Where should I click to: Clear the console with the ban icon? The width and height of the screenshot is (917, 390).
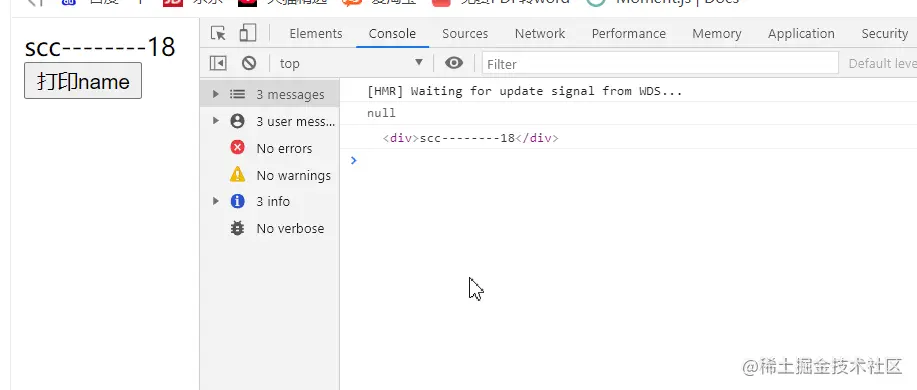249,63
